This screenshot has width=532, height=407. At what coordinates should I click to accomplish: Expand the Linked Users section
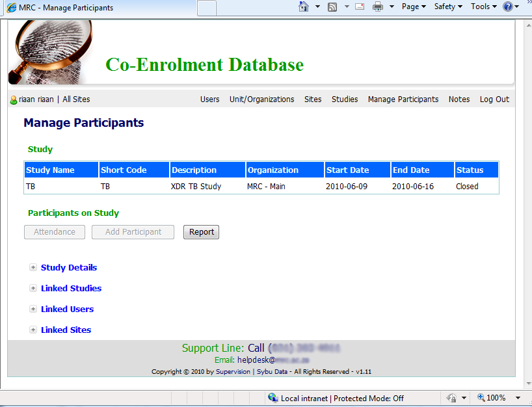33,309
